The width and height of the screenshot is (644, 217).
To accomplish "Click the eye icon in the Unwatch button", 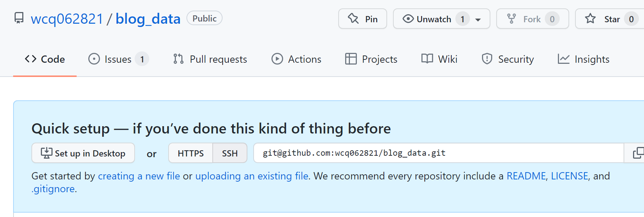I will click(408, 19).
